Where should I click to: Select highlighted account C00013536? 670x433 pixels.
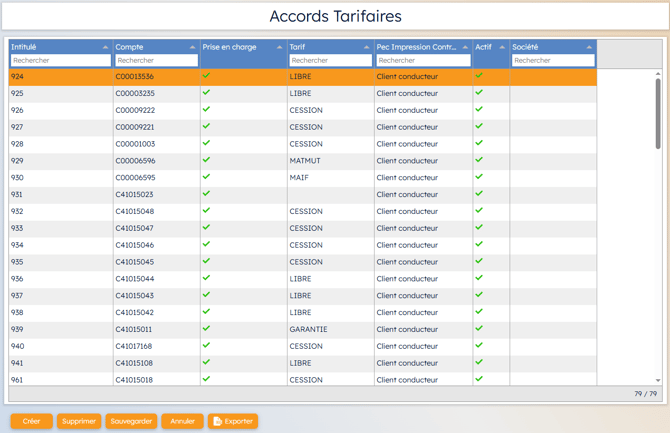134,77
